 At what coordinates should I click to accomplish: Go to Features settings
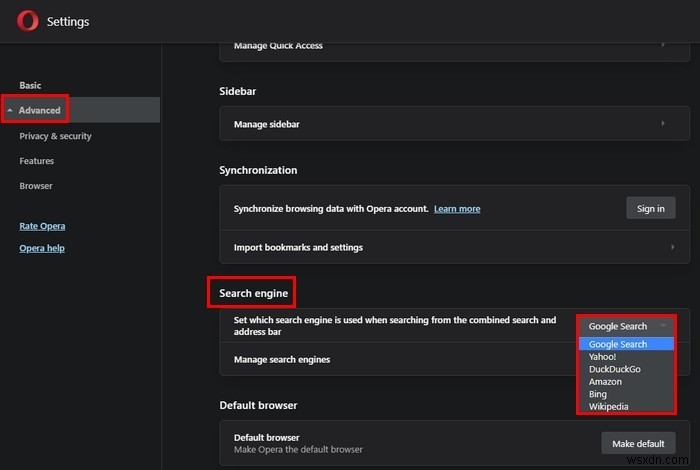tap(37, 161)
